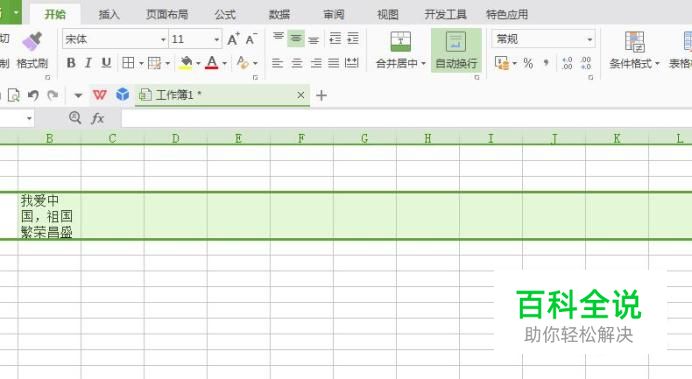692x379 pixels.
Task: Open the 特色应用 tab
Action: (507, 15)
